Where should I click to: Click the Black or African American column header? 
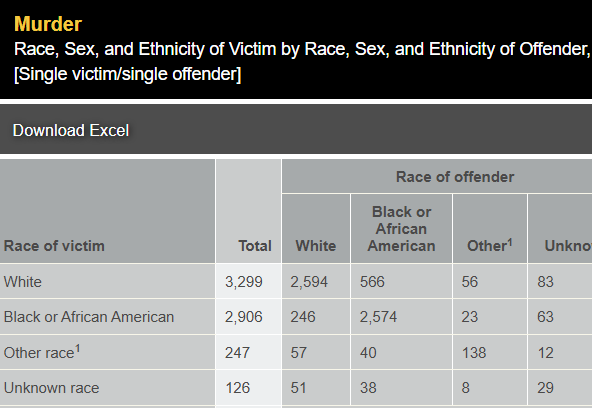(401, 228)
